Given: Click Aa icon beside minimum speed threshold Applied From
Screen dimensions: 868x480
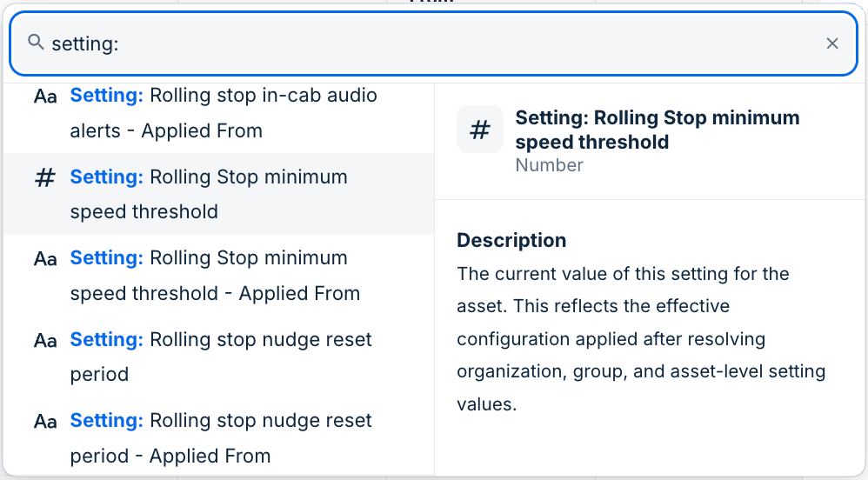Looking at the screenshot, I should 45,259.
